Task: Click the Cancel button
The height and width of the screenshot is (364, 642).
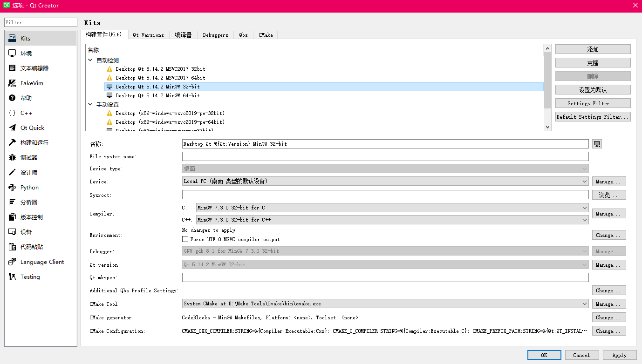Action: click(581, 355)
